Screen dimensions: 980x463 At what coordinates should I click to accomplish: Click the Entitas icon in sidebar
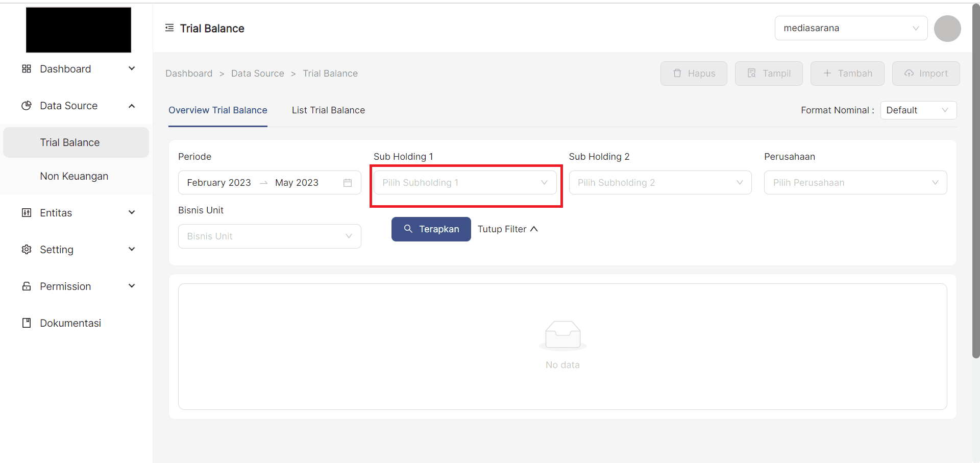coord(27,213)
